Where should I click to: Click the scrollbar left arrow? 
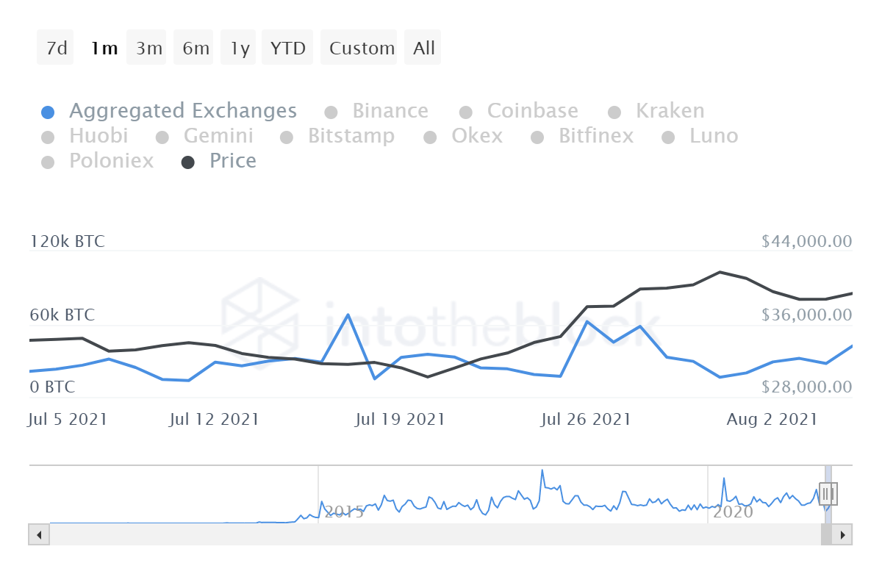pyautogui.click(x=38, y=534)
